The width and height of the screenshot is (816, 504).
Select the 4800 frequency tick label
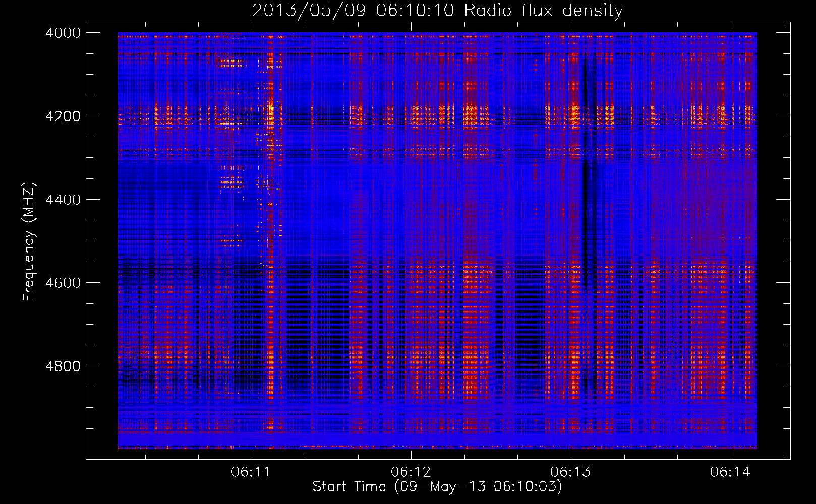(63, 366)
